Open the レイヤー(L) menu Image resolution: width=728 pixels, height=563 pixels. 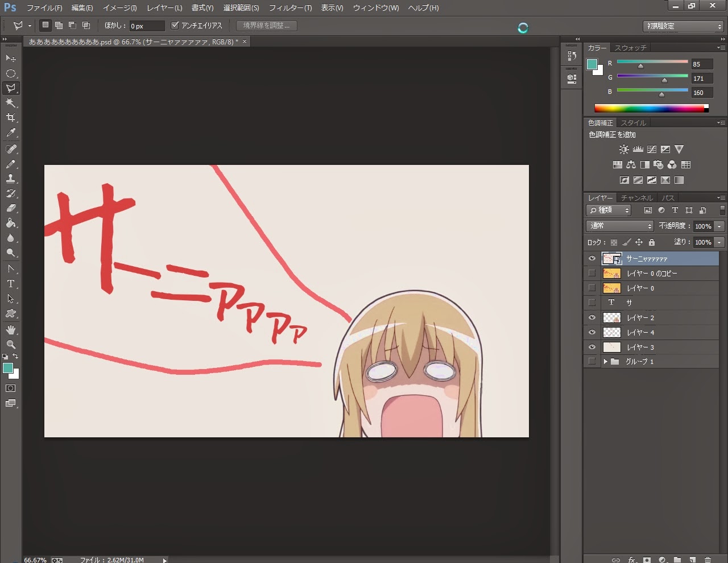164,8
